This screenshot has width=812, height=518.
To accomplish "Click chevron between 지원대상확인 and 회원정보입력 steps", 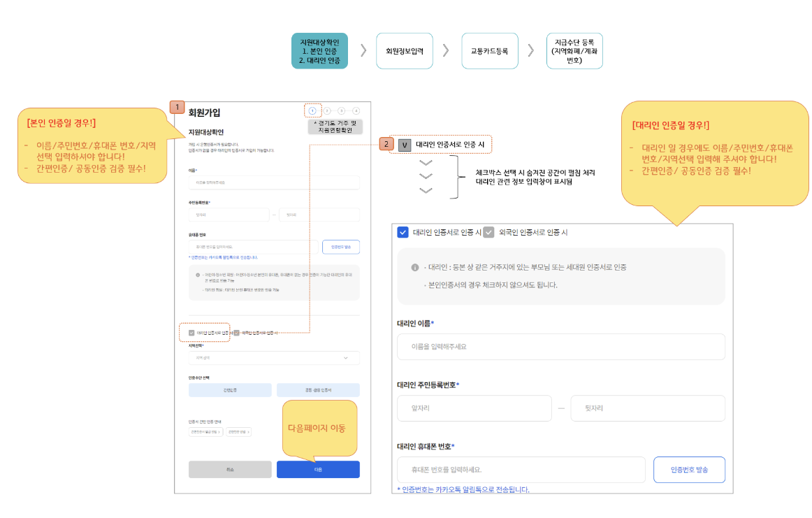I will 362,50.
